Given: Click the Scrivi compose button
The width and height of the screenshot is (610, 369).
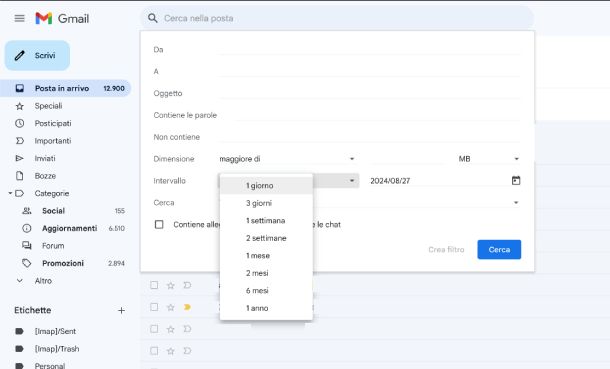Looking at the screenshot, I should coord(37,56).
